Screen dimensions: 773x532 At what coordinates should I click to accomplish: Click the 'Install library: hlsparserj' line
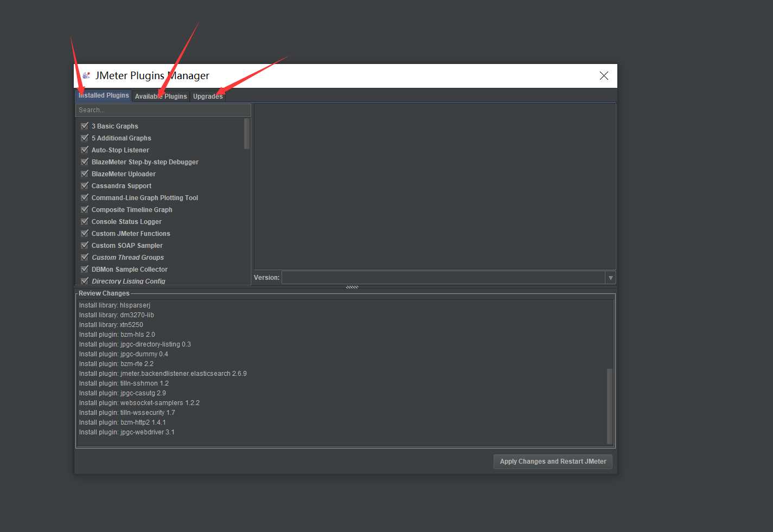[x=114, y=305]
